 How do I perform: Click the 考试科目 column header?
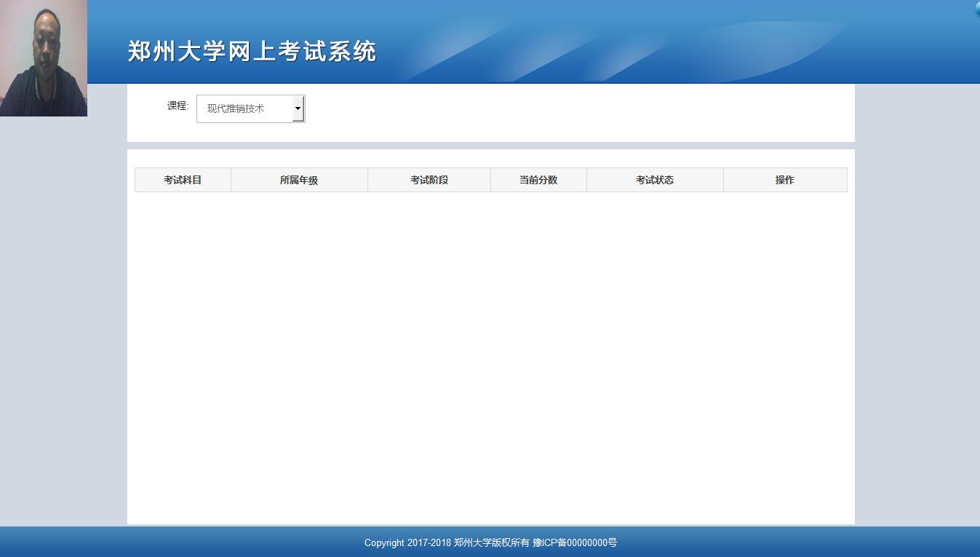point(183,180)
